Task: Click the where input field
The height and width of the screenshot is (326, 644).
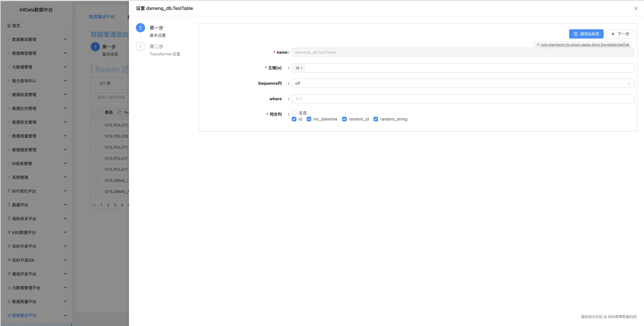Action: point(462,99)
